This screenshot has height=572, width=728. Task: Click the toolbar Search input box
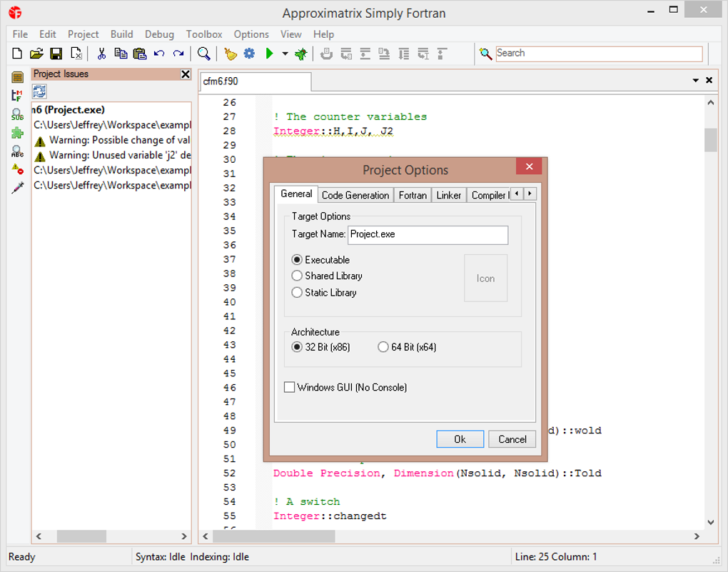coord(599,54)
